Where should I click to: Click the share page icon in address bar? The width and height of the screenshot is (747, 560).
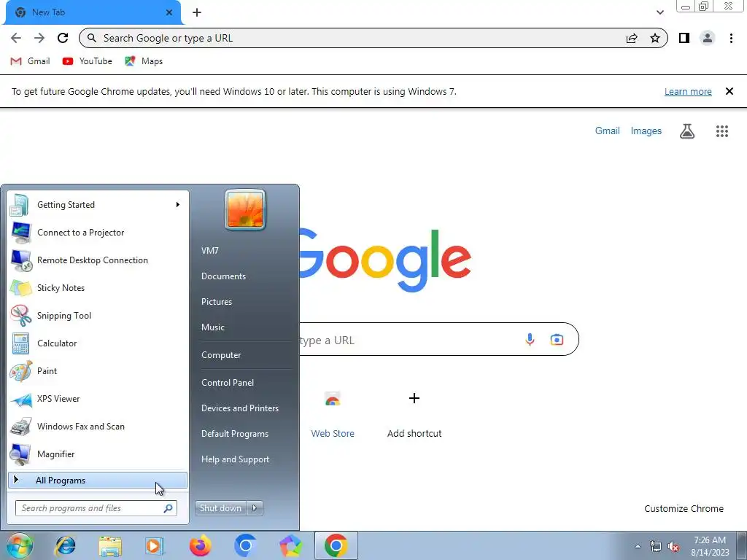[x=632, y=38]
